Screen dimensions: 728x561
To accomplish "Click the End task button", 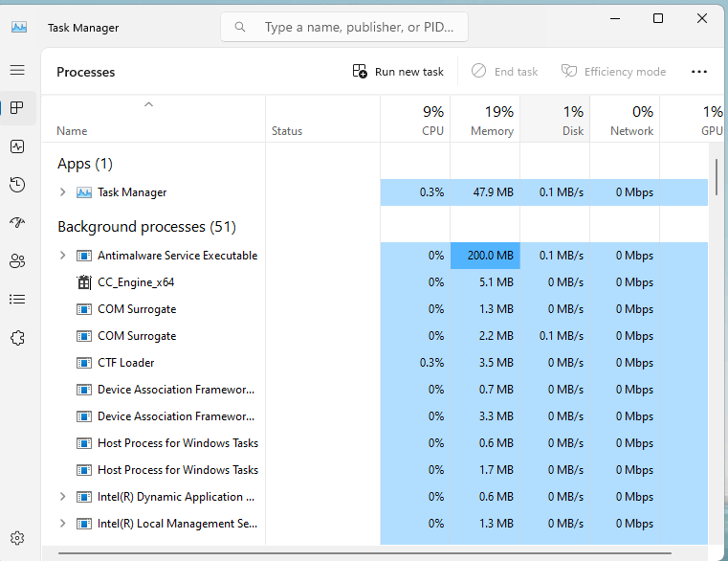I will point(504,72).
